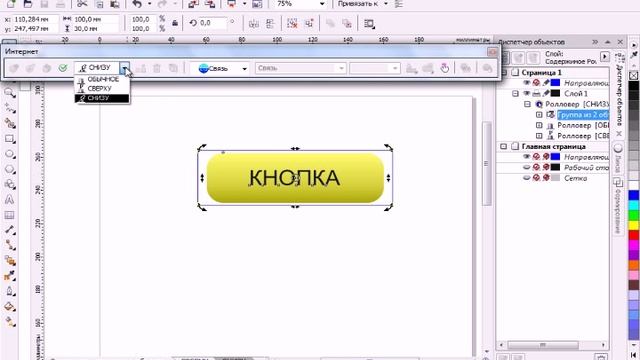The height and width of the screenshot is (360, 640).
Task: Select the Polygon tool
Action: (10, 169)
